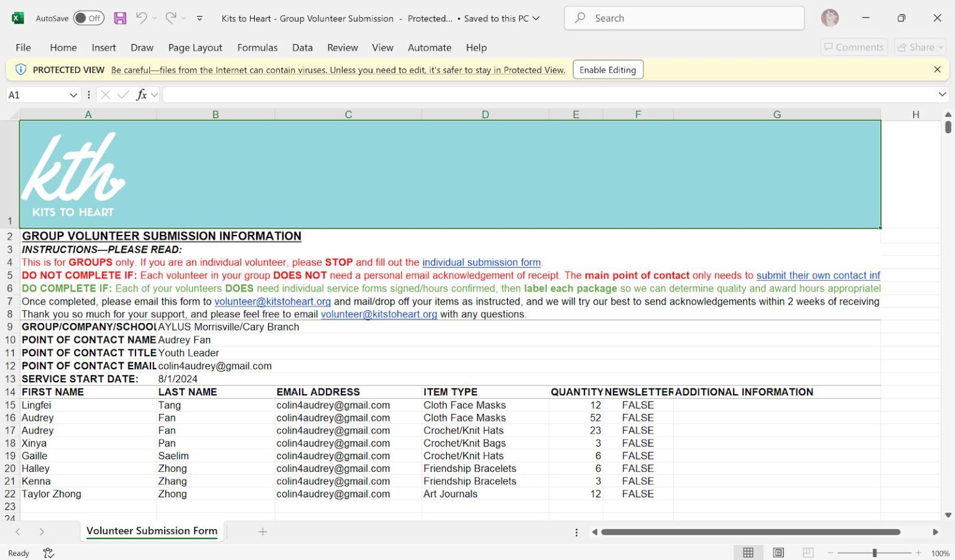Image resolution: width=955 pixels, height=560 pixels.
Task: Open the Help tab
Action: point(476,47)
